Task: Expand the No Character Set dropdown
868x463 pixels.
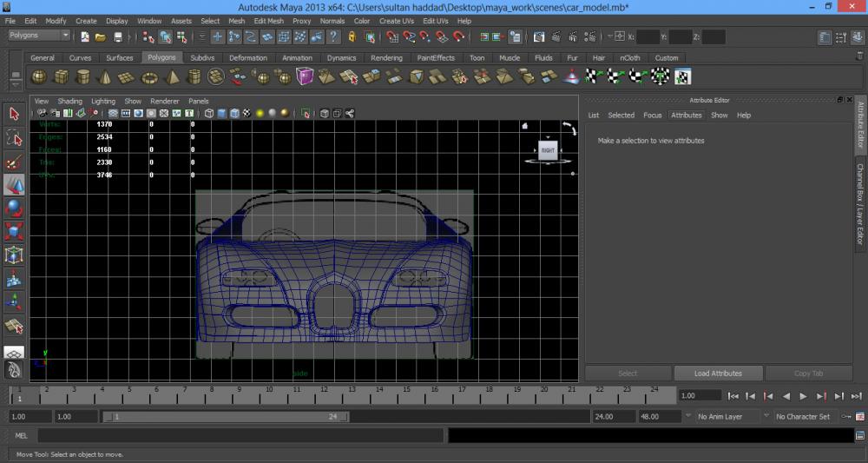Action: [x=804, y=417]
